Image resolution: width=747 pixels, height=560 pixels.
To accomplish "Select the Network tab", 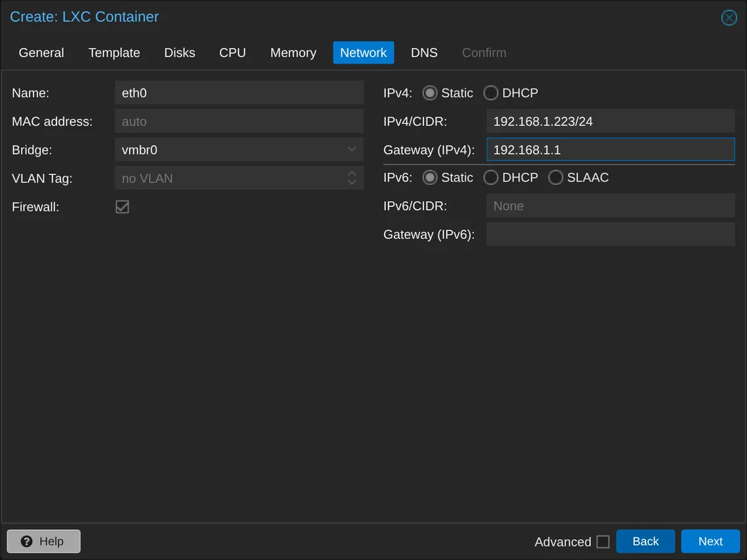I will pos(364,52).
